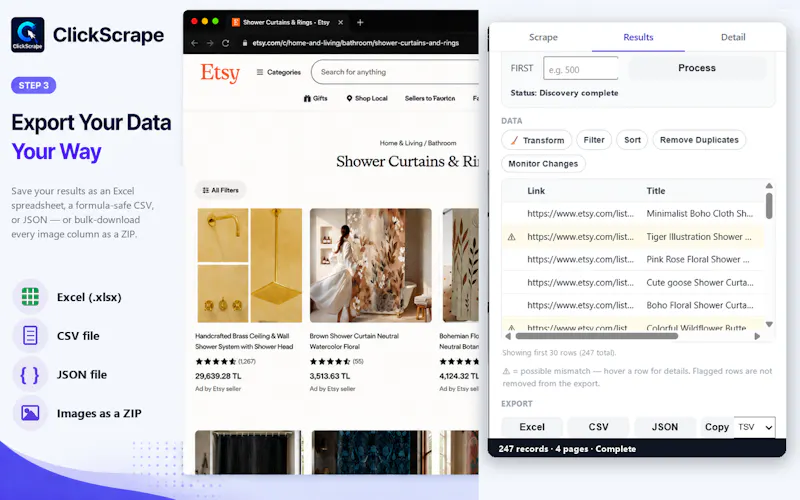Click link cell in Pink Rose Floral row
The height and width of the screenshot is (500, 800).
(x=581, y=259)
